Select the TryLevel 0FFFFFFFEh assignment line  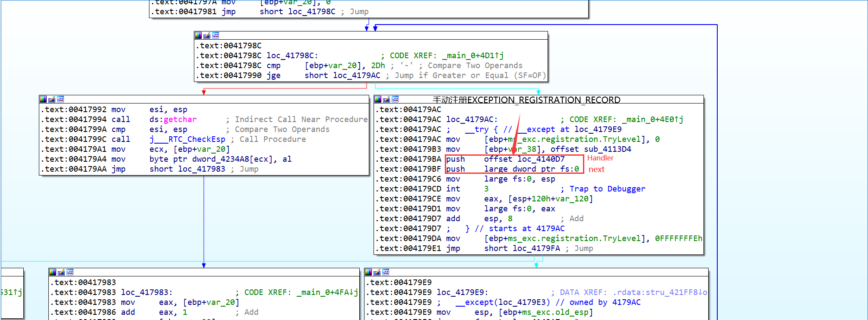pyautogui.click(x=539, y=238)
